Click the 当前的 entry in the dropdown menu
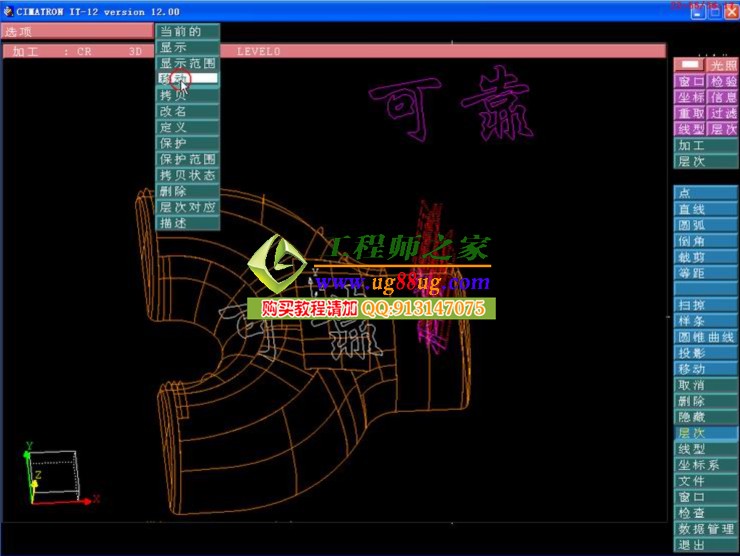The width and height of the screenshot is (740, 556). [187, 32]
